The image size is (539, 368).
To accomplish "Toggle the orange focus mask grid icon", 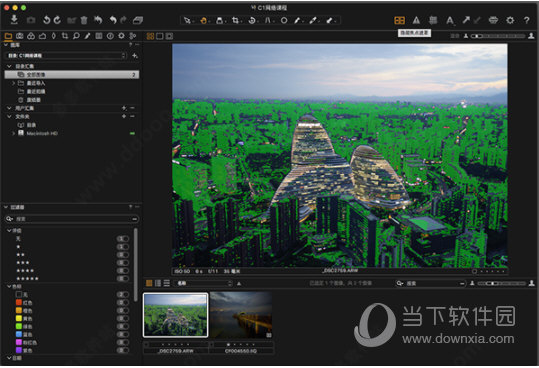I will [x=399, y=21].
